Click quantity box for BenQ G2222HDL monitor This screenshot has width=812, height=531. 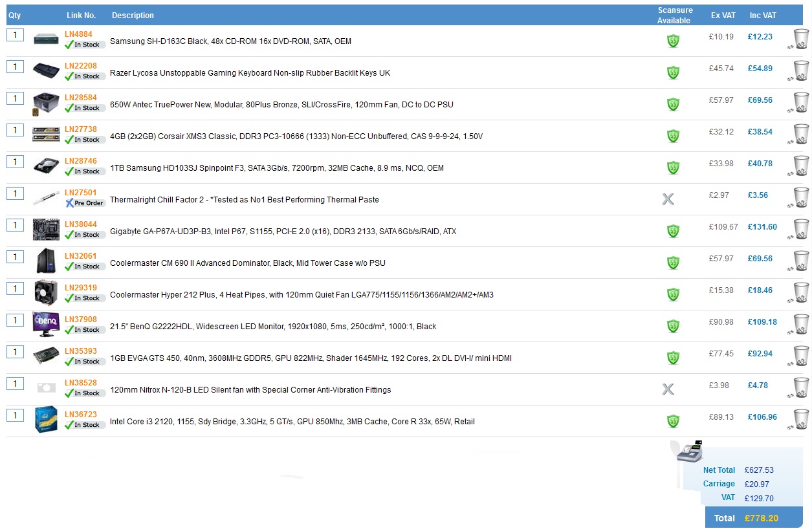pos(15,320)
